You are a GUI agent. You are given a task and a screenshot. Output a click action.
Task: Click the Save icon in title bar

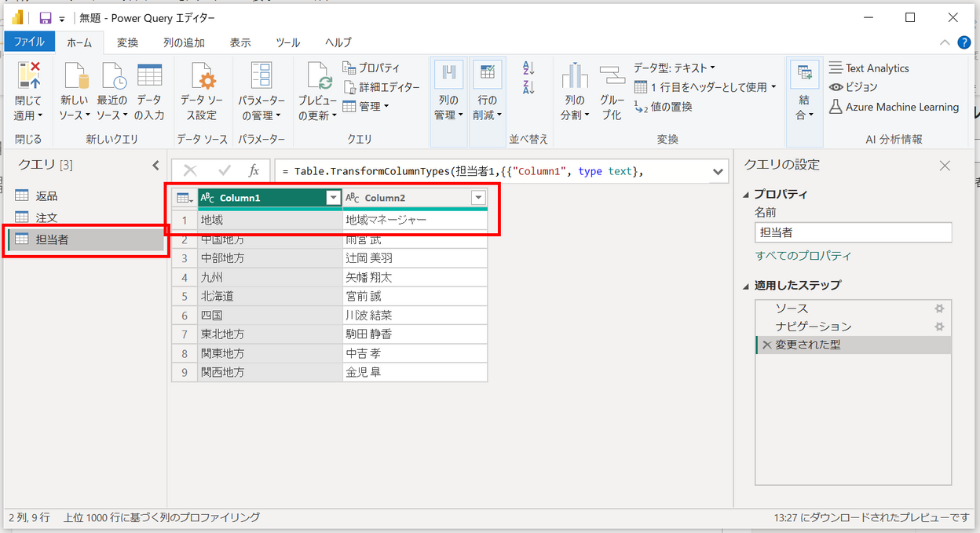tap(45, 17)
